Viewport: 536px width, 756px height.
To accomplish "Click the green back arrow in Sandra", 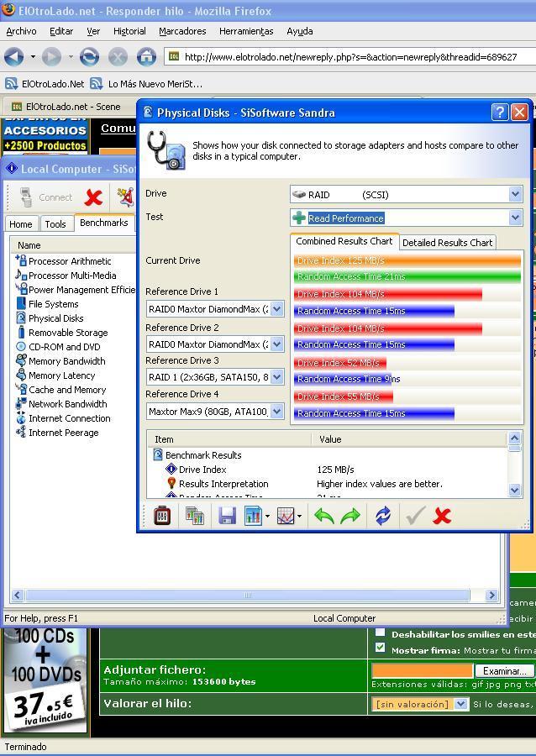I will [x=324, y=516].
